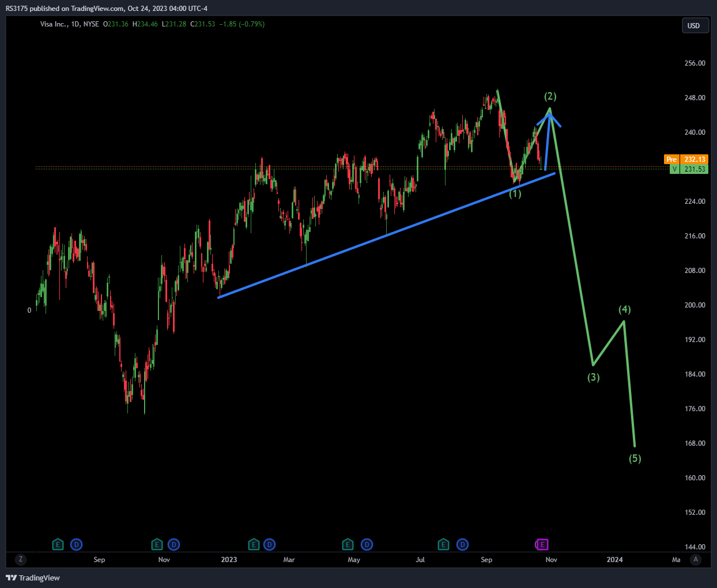The height and width of the screenshot is (588, 717).
Task: Click the high value H234.46
Action: click(145, 24)
